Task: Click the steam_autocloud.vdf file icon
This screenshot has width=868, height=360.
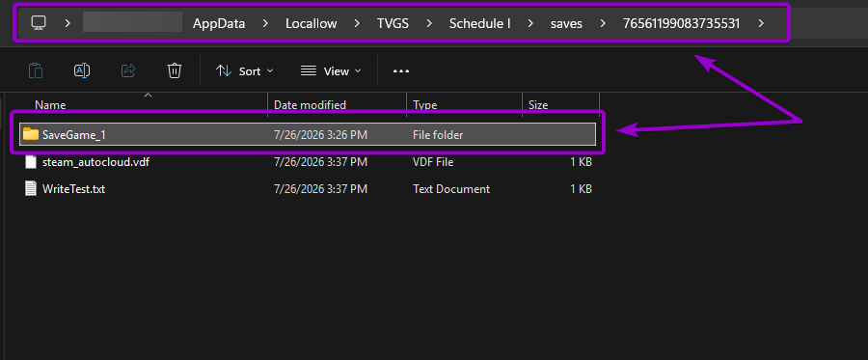Action: [x=32, y=162]
